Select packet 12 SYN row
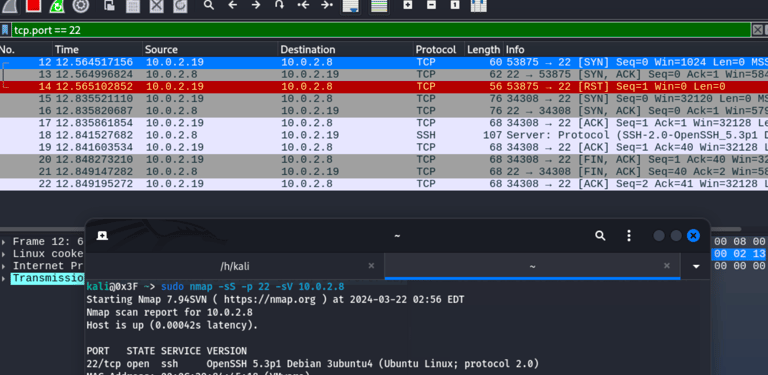This screenshot has height=375, width=768. pos(384,62)
